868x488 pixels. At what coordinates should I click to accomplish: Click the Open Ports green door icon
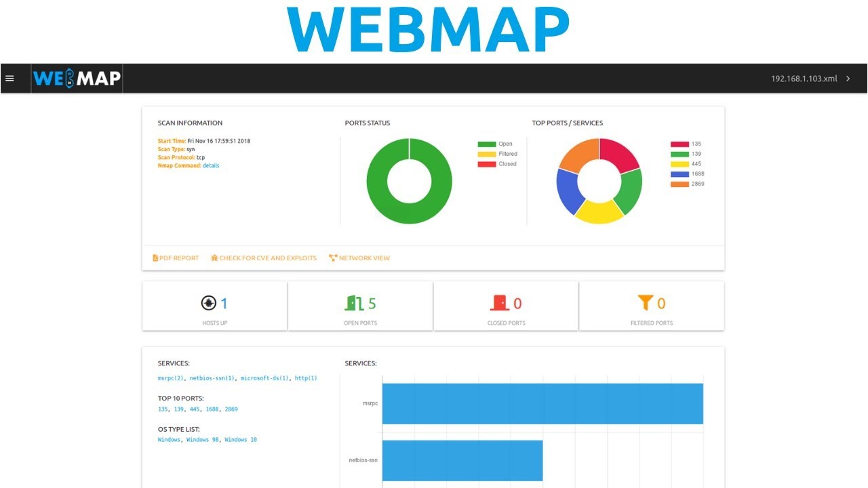coord(354,303)
